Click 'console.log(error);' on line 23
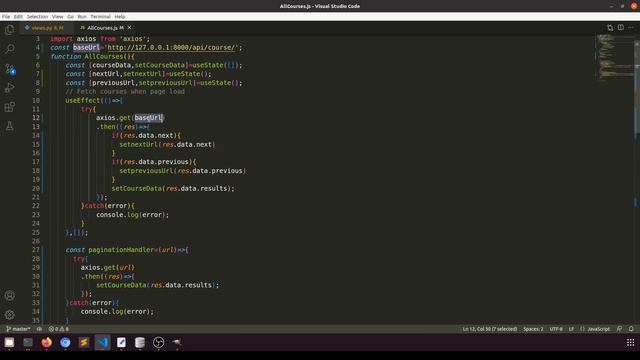The height and width of the screenshot is (360, 640). pos(132,215)
